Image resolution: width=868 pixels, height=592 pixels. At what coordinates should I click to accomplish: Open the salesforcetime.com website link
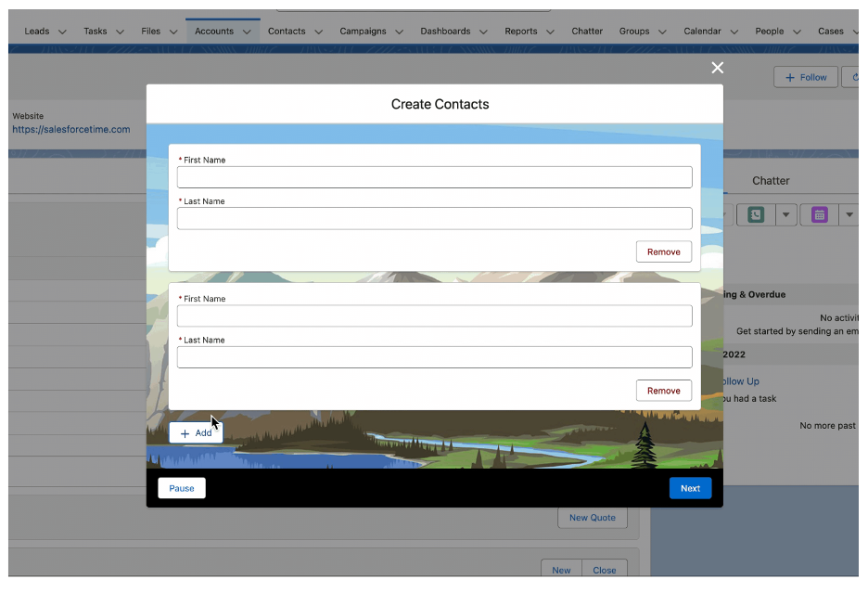(71, 130)
